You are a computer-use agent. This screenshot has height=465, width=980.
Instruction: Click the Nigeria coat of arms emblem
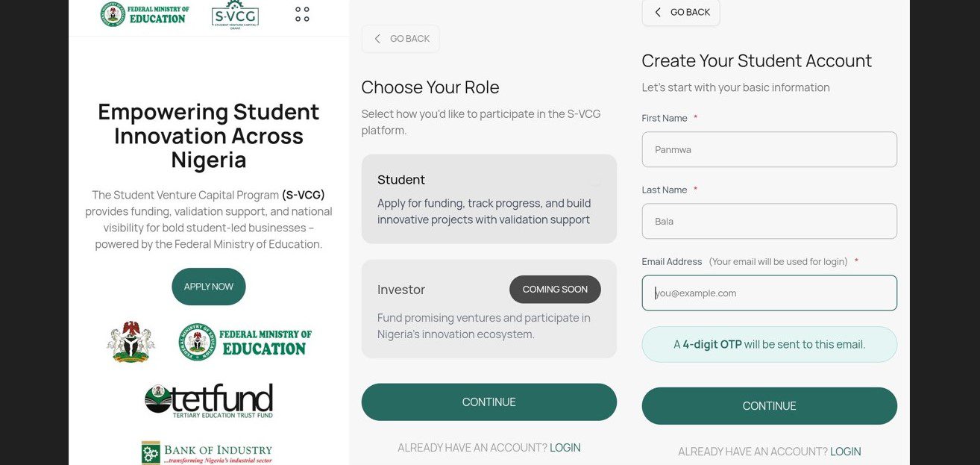(x=131, y=341)
